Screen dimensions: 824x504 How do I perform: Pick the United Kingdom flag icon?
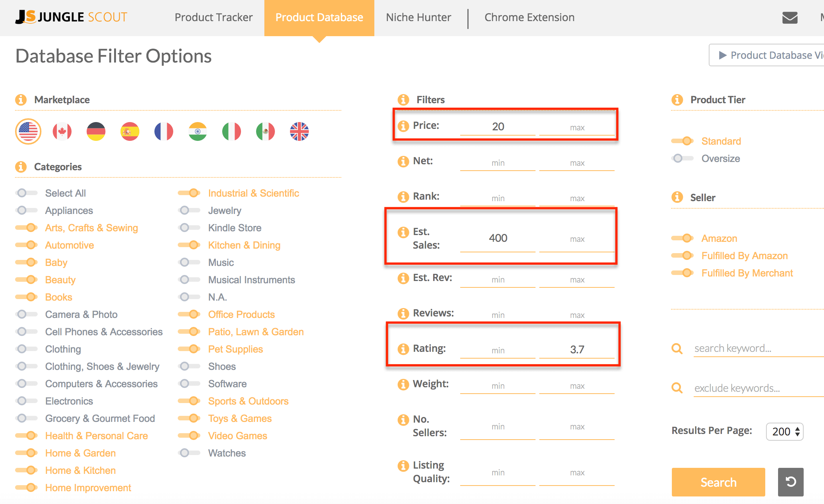click(299, 131)
